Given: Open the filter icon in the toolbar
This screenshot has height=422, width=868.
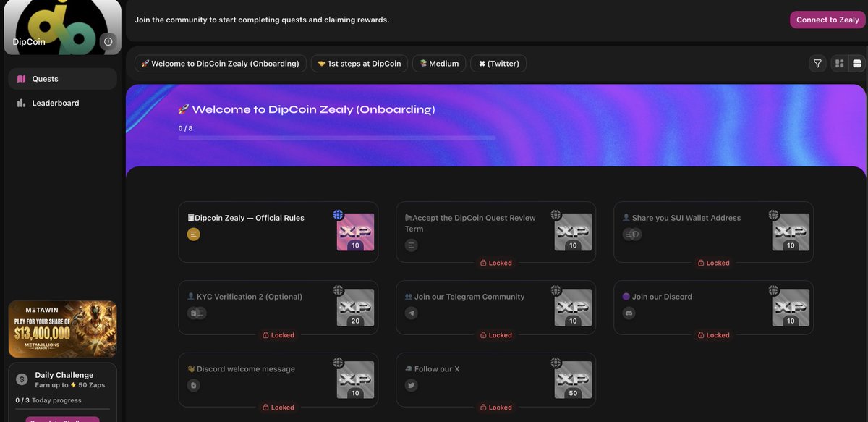Looking at the screenshot, I should pyautogui.click(x=817, y=64).
